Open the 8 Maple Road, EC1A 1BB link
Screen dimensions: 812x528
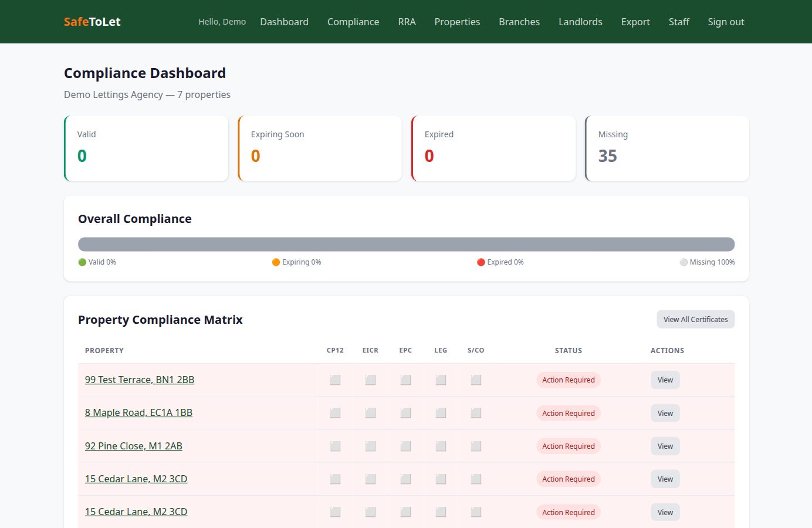pyautogui.click(x=138, y=412)
